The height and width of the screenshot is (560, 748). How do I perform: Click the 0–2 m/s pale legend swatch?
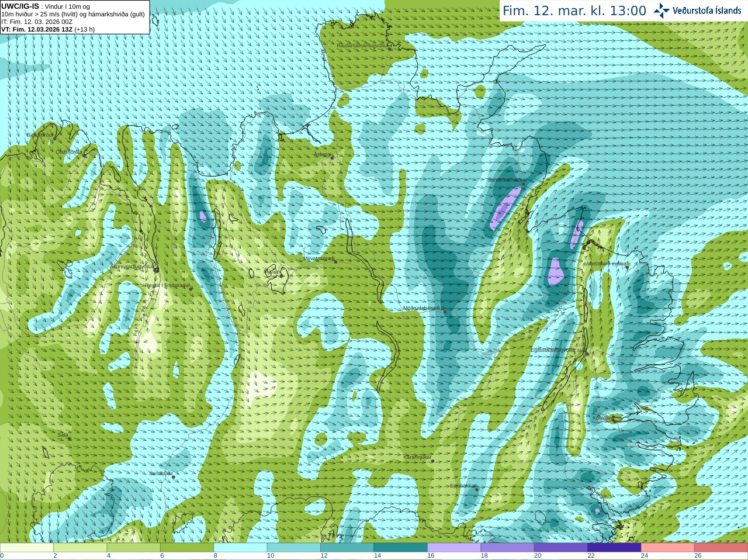click(x=27, y=548)
